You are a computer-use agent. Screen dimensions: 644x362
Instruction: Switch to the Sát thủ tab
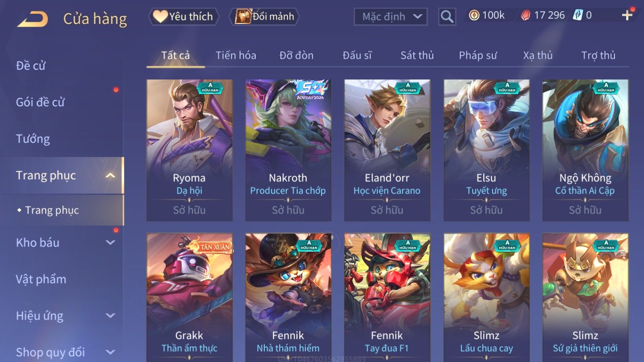click(x=417, y=56)
